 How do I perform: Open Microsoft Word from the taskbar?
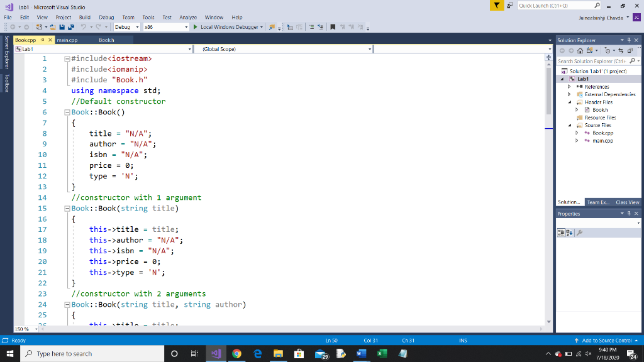coord(361,353)
